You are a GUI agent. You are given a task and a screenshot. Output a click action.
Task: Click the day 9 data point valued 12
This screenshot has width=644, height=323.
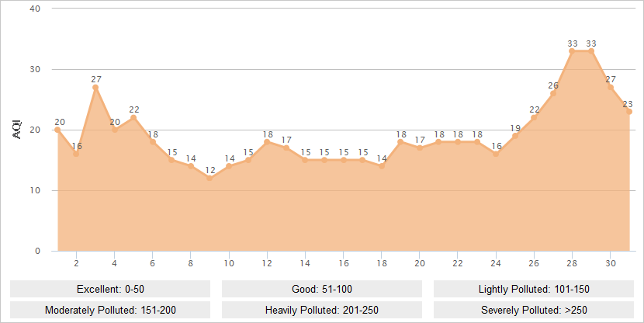209,179
